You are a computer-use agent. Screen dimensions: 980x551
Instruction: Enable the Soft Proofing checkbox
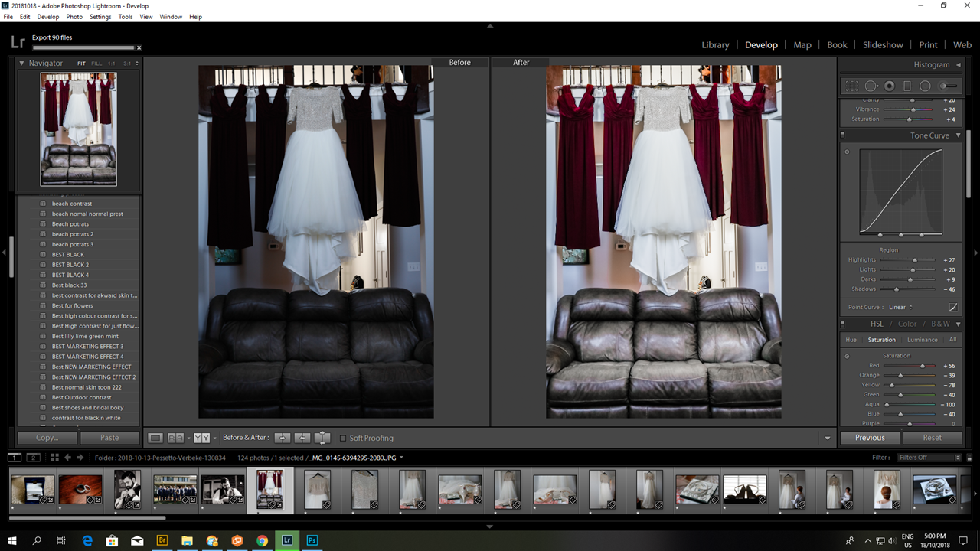click(343, 438)
